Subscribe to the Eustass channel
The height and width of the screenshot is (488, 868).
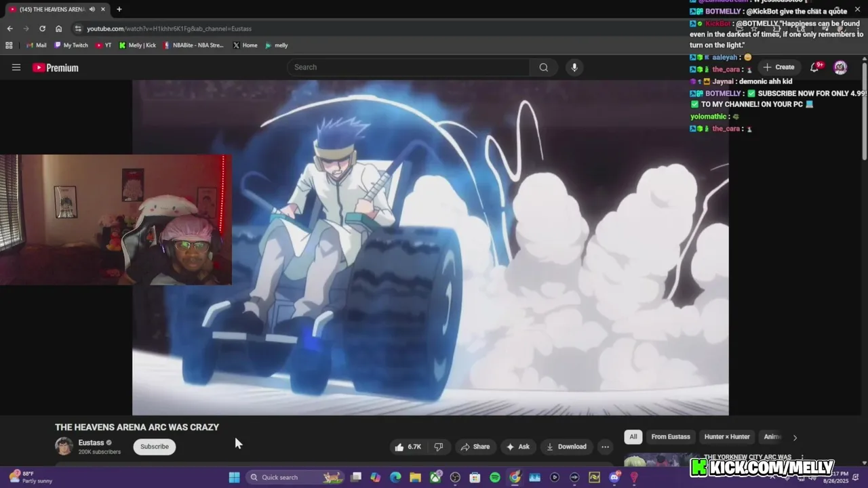[x=155, y=447]
